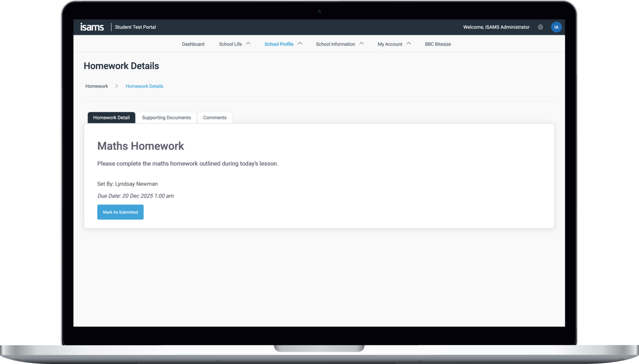
Task: Switch to the Comments tab
Action: [215, 117]
